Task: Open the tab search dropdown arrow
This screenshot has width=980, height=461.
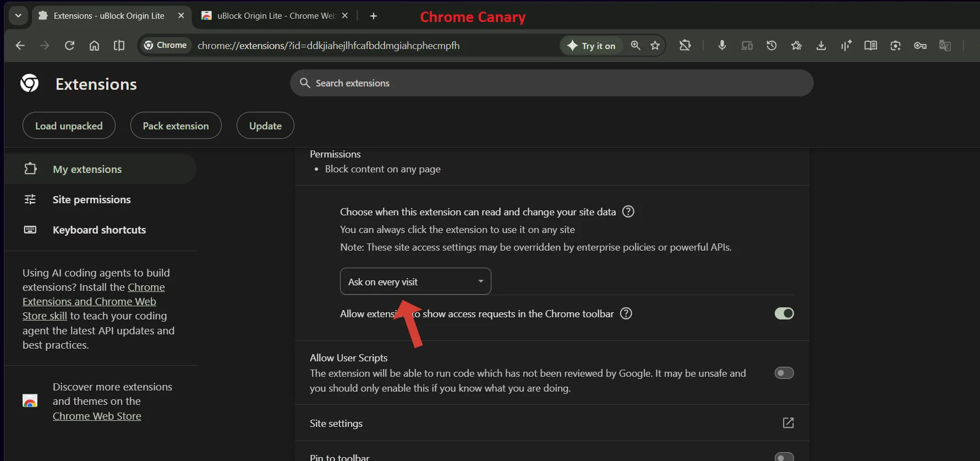Action: (18, 15)
